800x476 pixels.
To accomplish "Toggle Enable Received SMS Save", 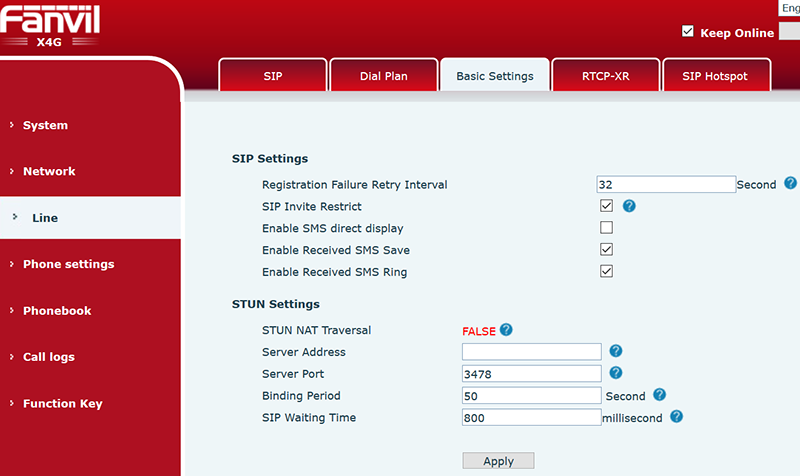I will [x=606, y=249].
